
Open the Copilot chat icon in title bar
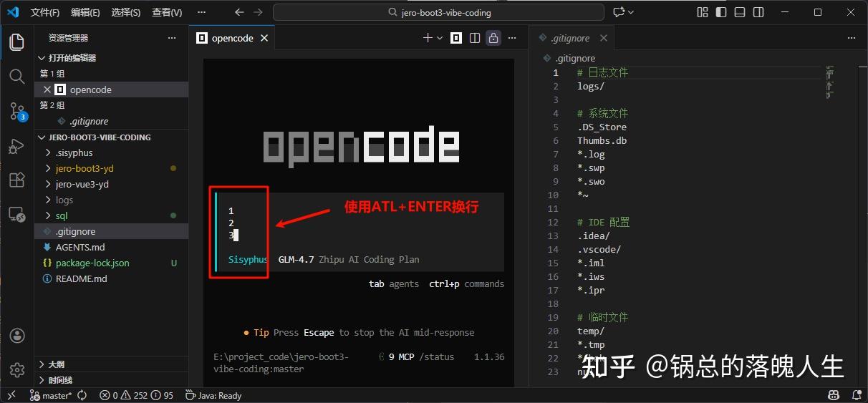pos(619,12)
